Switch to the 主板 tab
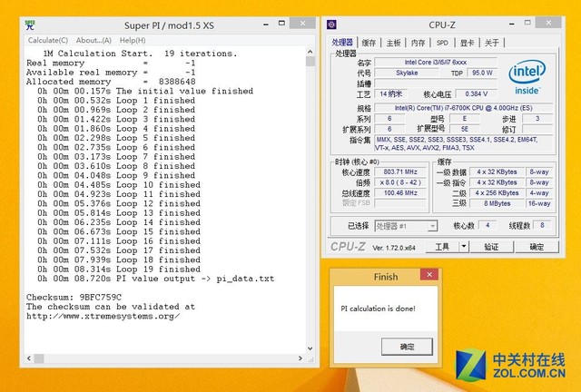 (x=393, y=43)
